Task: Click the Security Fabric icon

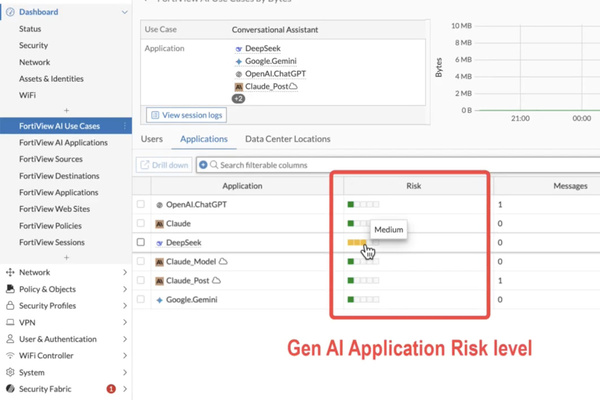Action: click(x=10, y=388)
